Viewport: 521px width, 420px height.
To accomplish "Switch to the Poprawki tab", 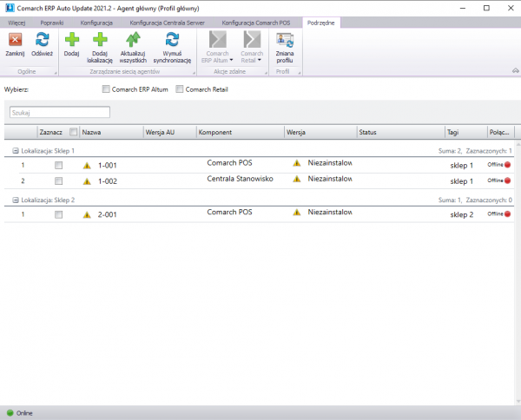I will (x=52, y=23).
